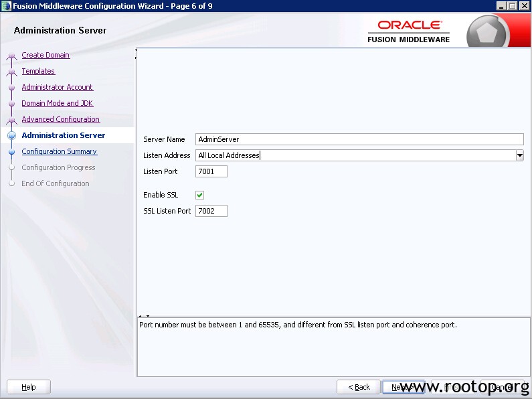The height and width of the screenshot is (399, 532).
Task: Maximize the Configuration Wizard window
Action: click(513, 6)
